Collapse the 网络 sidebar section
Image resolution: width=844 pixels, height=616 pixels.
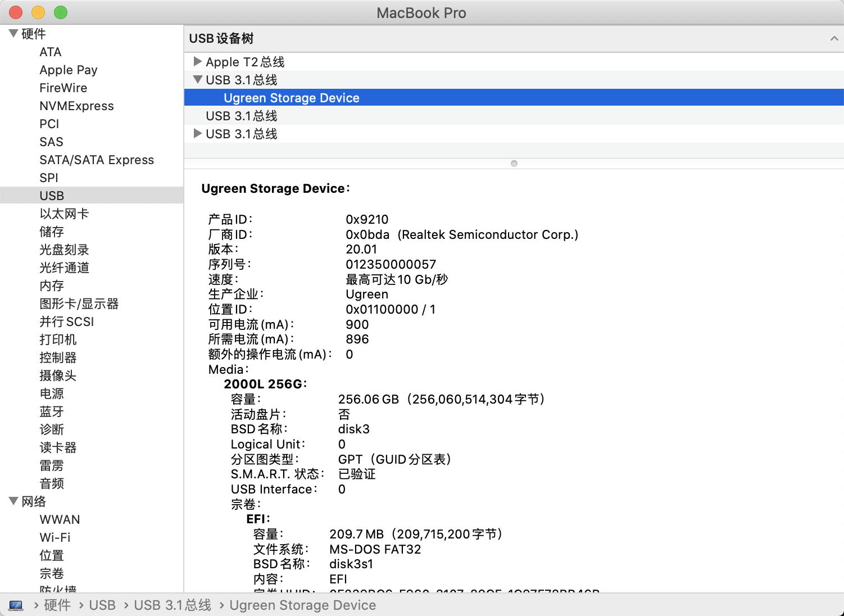coord(12,501)
